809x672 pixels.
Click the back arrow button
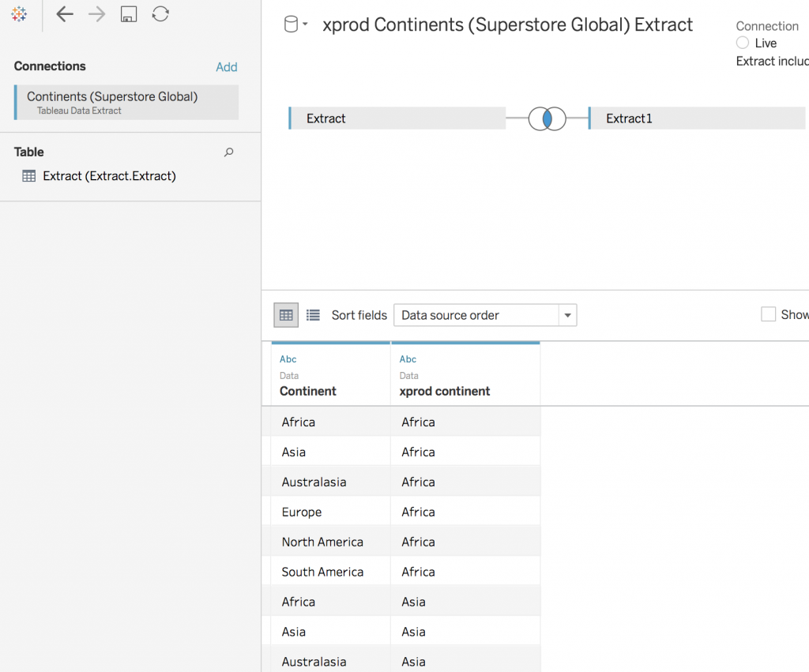tap(65, 14)
